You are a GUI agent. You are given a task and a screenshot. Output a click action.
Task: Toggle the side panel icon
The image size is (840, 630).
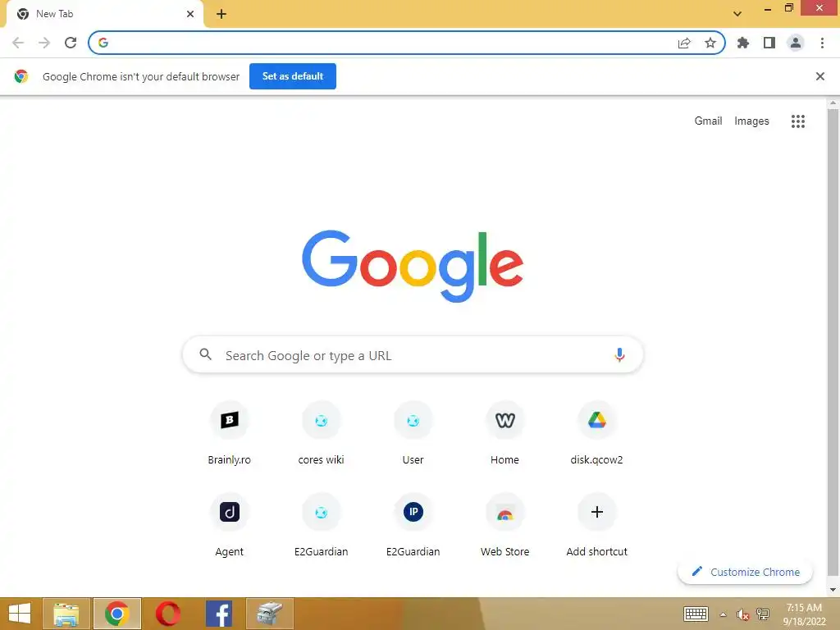click(769, 43)
